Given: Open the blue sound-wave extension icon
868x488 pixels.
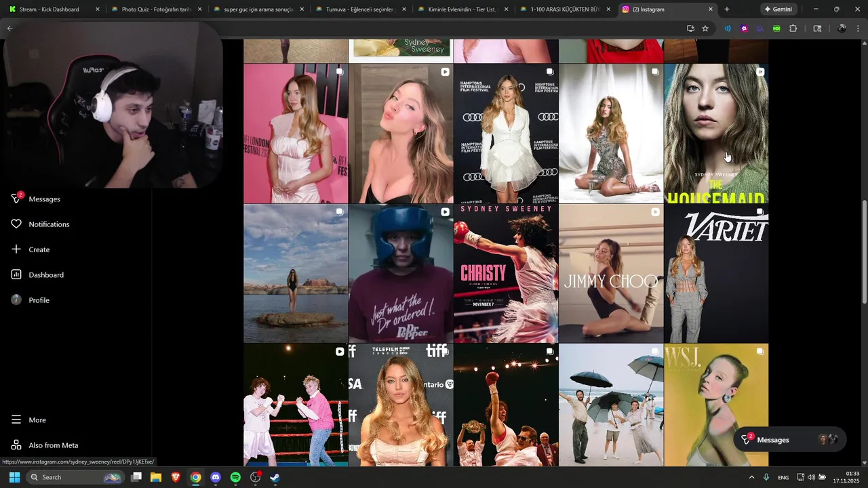Looking at the screenshot, I should [x=728, y=28].
